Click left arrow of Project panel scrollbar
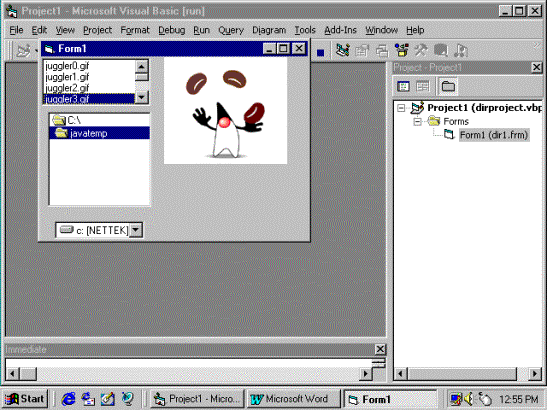This screenshot has width=547, height=410. pos(400,374)
